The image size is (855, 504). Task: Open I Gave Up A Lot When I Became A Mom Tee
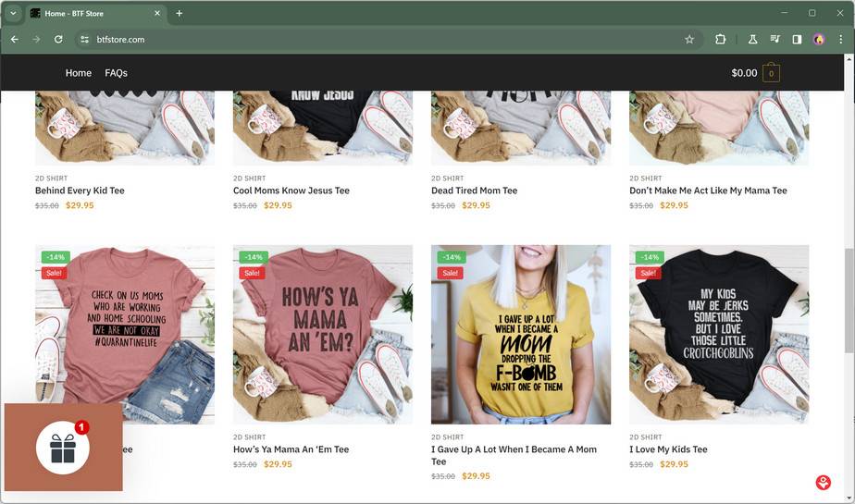514,456
